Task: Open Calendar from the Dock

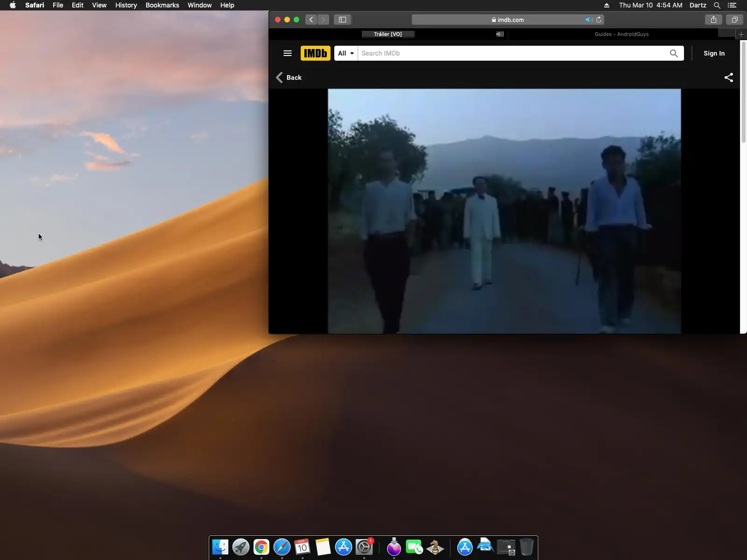Action: coord(303,547)
